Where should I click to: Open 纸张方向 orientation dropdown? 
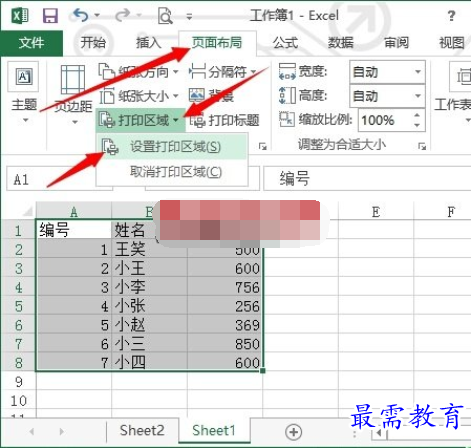point(139,71)
